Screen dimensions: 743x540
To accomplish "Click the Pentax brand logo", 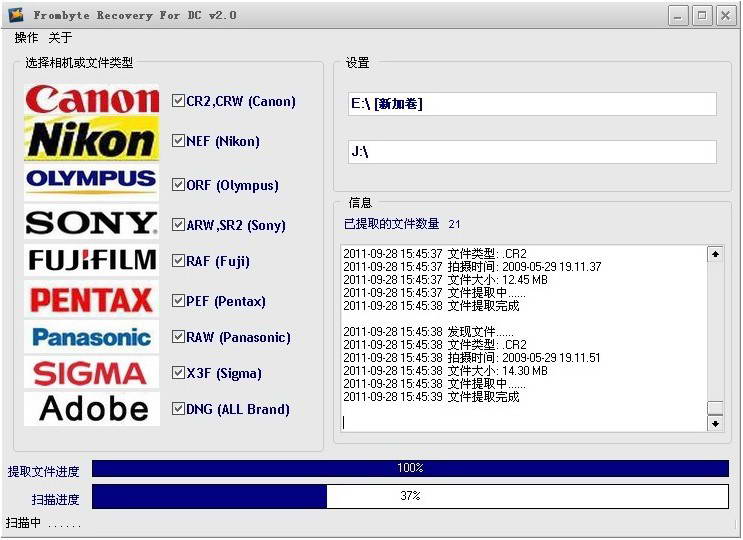I will tap(91, 299).
